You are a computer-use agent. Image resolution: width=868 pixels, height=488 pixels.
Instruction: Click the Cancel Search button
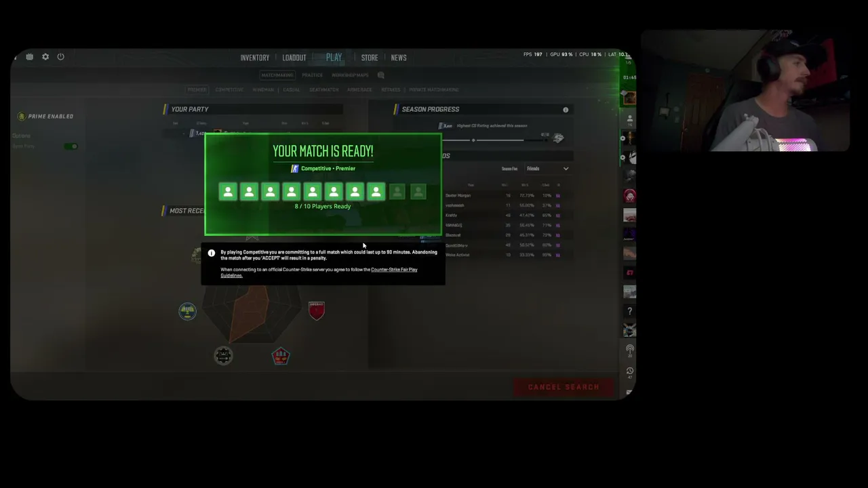tap(564, 387)
